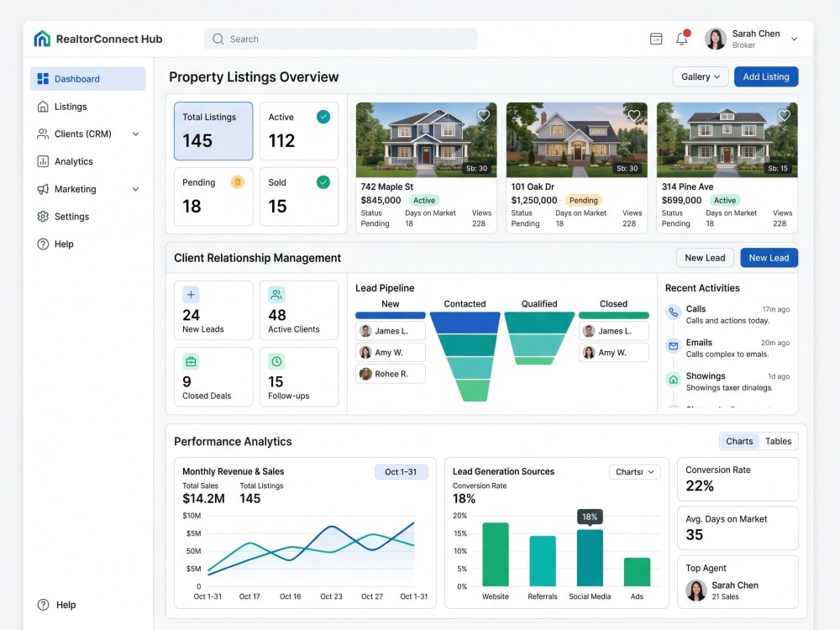
Task: Click the Active Clients people icon
Action: coord(276,295)
